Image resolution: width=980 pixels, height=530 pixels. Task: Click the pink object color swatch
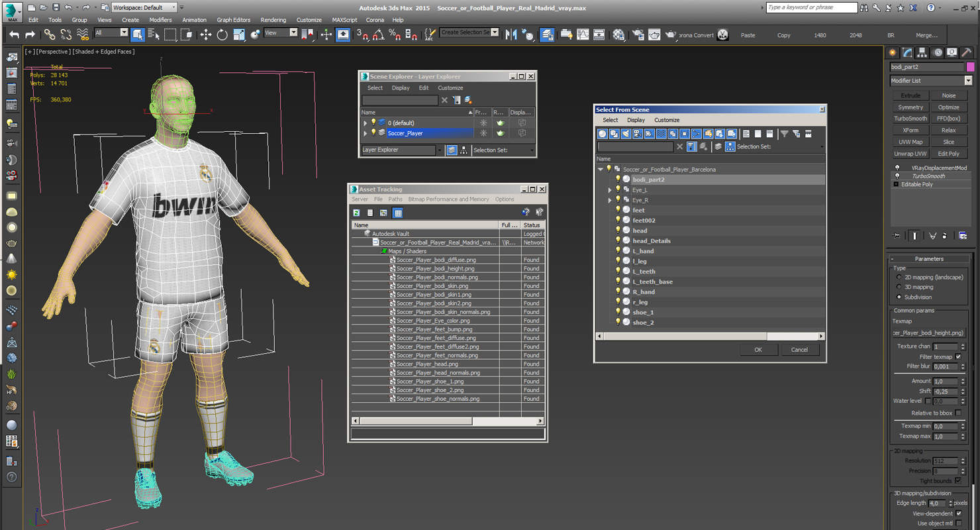[970, 67]
